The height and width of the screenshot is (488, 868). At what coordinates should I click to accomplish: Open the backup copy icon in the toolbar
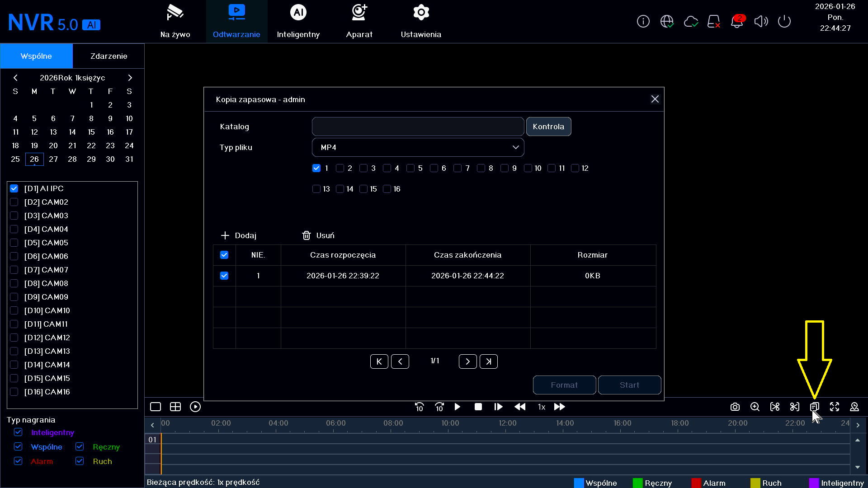(815, 407)
